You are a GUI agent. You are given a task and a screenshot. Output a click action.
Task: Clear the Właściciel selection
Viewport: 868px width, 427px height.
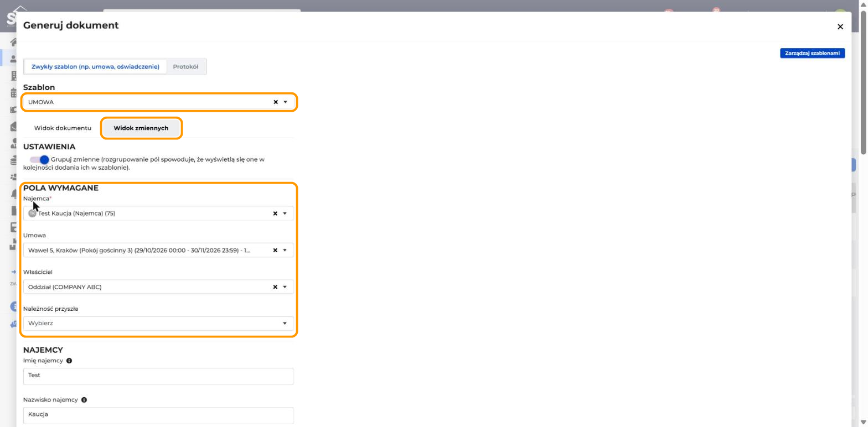[x=275, y=287]
